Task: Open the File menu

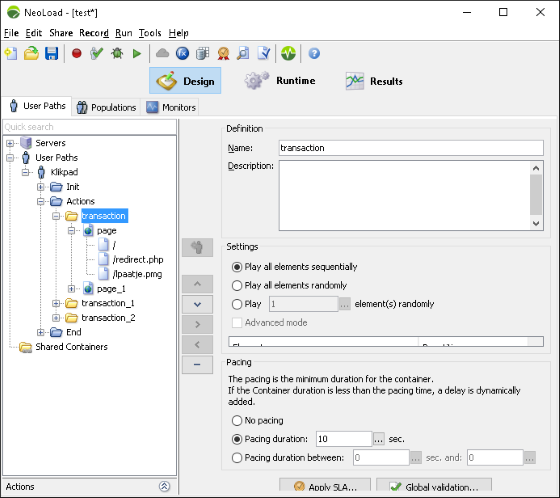Action: point(11,33)
